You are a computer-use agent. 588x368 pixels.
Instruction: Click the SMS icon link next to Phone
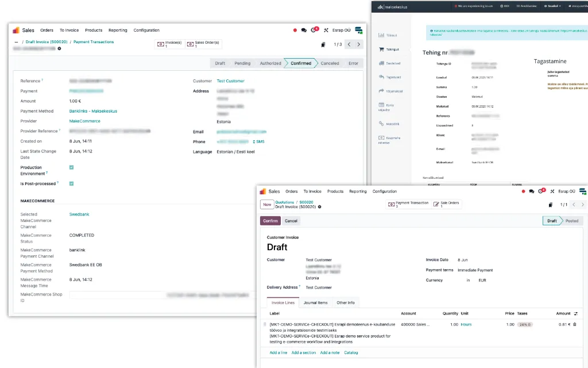click(259, 141)
